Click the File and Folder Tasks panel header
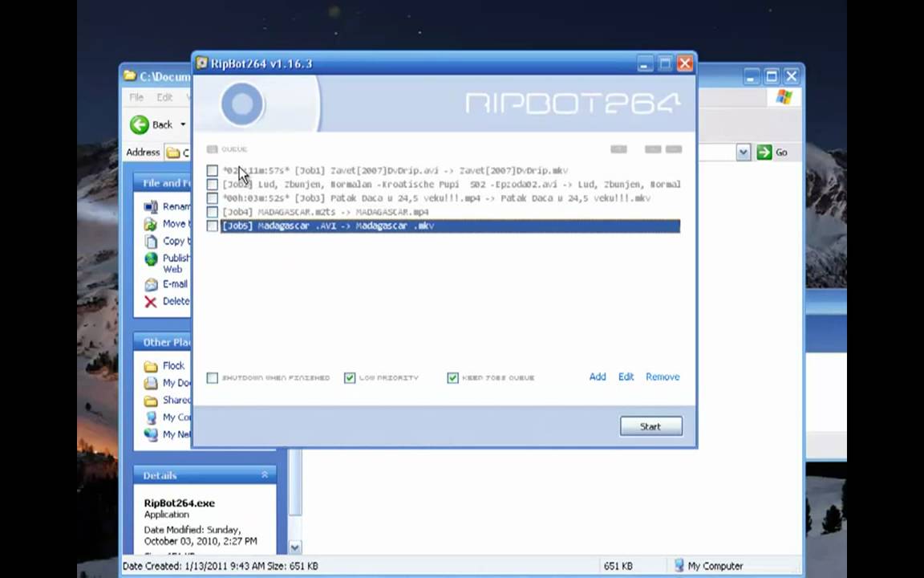 [163, 183]
